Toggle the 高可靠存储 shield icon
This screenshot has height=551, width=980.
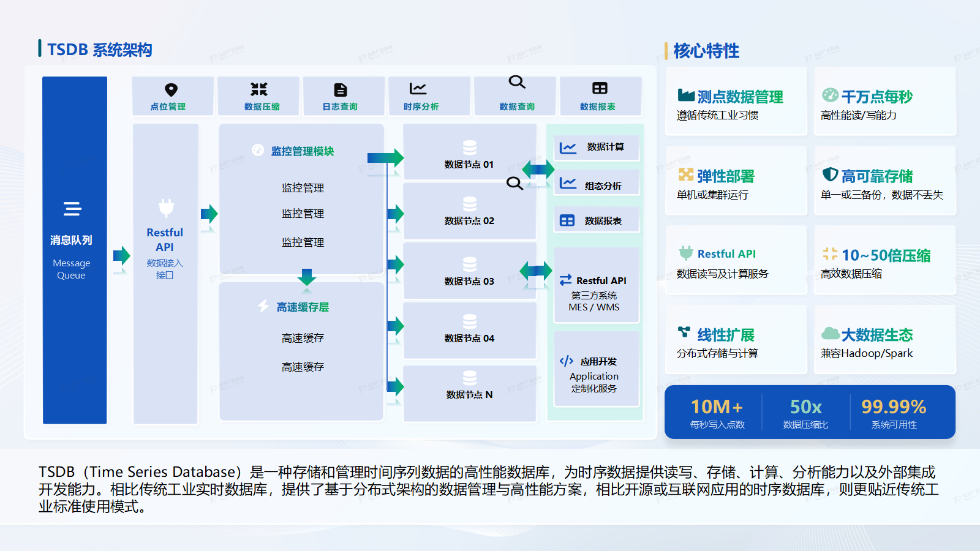pyautogui.click(x=830, y=174)
